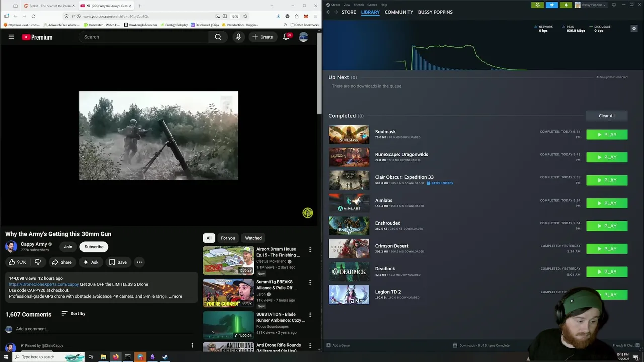Like the video with 9.7K likes
Screen dimensions: 644x362
17,262
